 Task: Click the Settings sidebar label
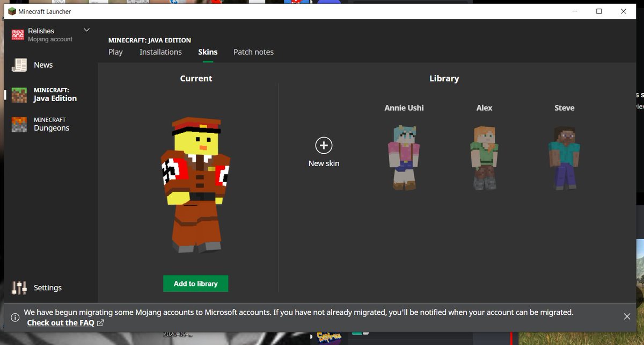click(48, 287)
